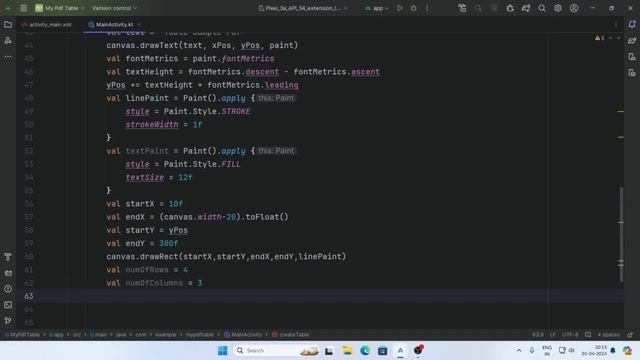This screenshot has width=640, height=360.
Task: Debug the app with the bug icon
Action: [x=413, y=8]
